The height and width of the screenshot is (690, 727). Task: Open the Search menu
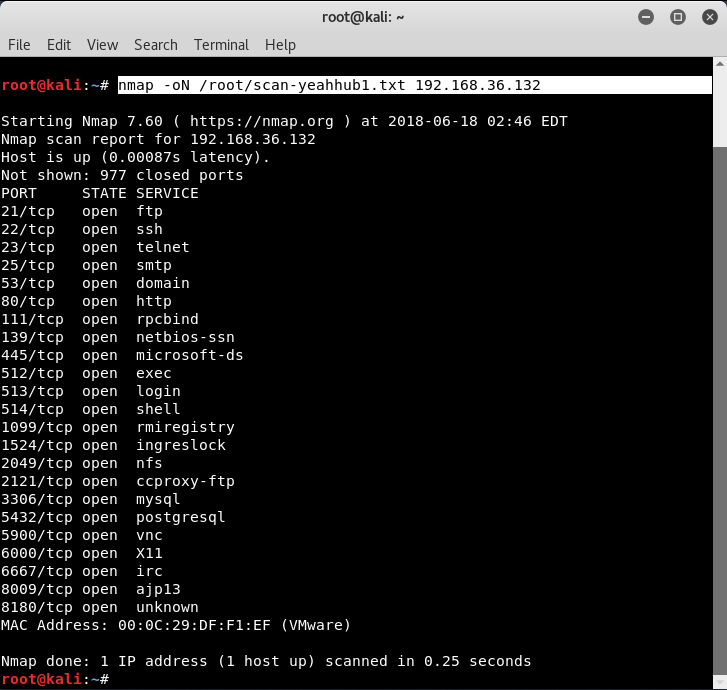(x=156, y=45)
